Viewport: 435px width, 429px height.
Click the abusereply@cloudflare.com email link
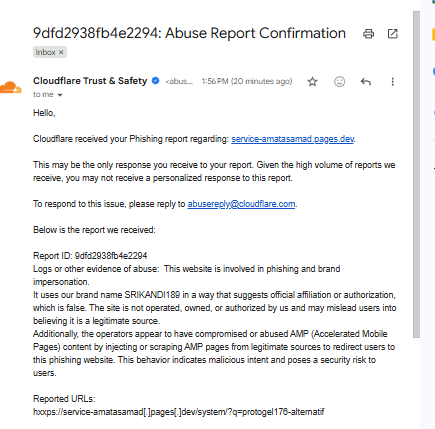241,204
